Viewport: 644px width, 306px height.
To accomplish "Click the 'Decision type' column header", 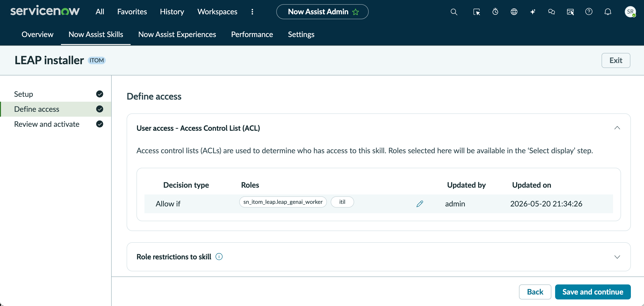I will [186, 185].
